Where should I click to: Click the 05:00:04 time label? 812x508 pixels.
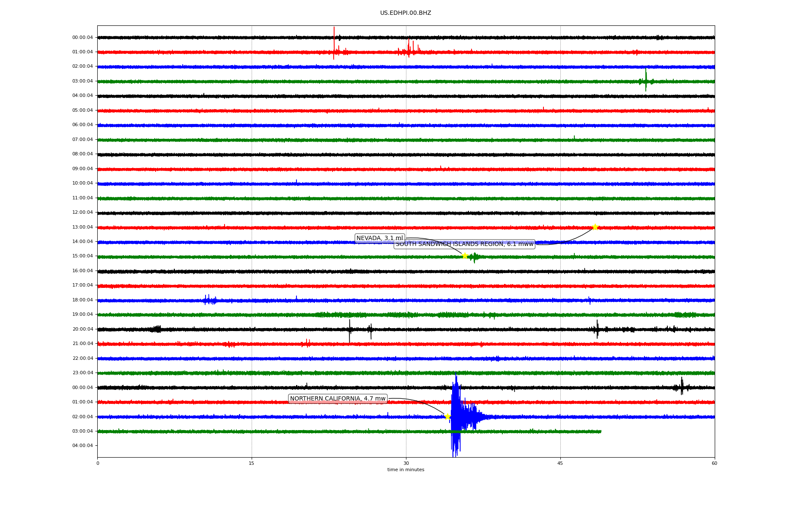[82, 110]
